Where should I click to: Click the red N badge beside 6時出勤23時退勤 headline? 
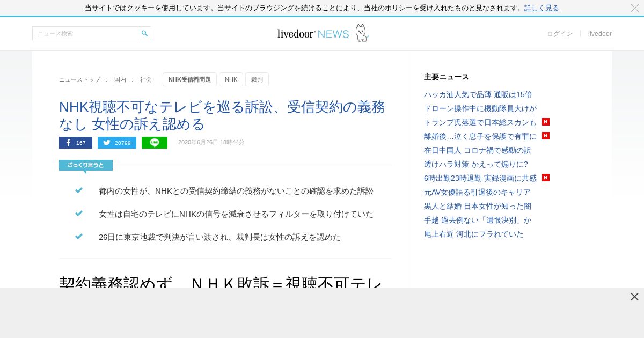pyautogui.click(x=546, y=178)
